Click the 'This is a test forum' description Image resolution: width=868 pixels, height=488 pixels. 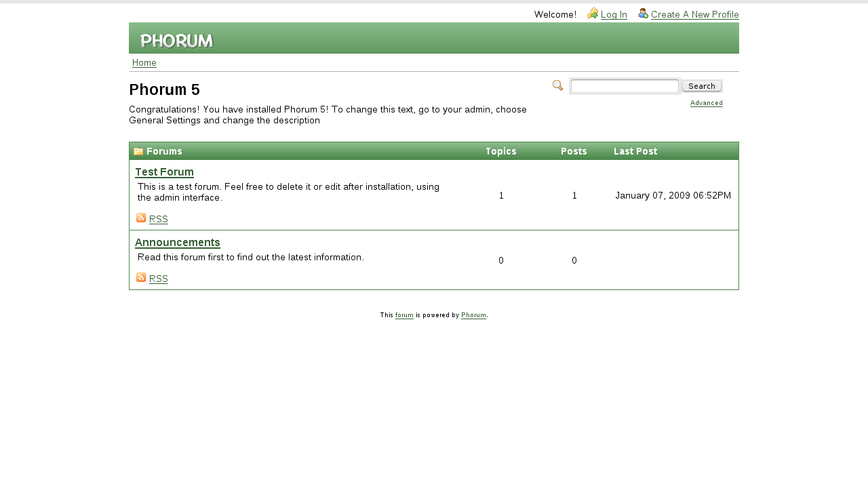pyautogui.click(x=288, y=192)
